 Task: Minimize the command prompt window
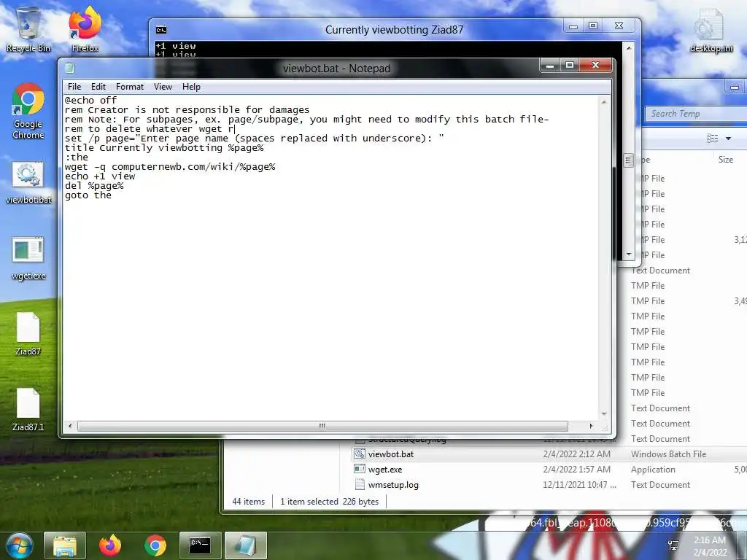point(573,26)
